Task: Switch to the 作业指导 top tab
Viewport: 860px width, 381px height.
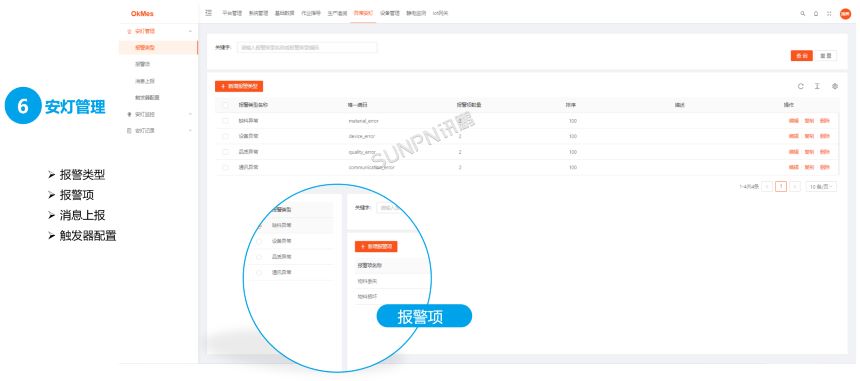Action: (x=311, y=13)
